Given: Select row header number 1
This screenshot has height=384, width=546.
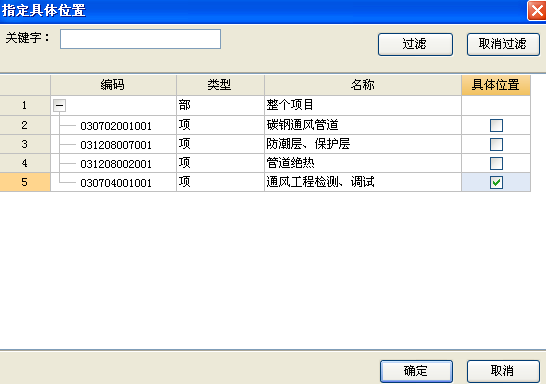Looking at the screenshot, I should coord(25,105).
